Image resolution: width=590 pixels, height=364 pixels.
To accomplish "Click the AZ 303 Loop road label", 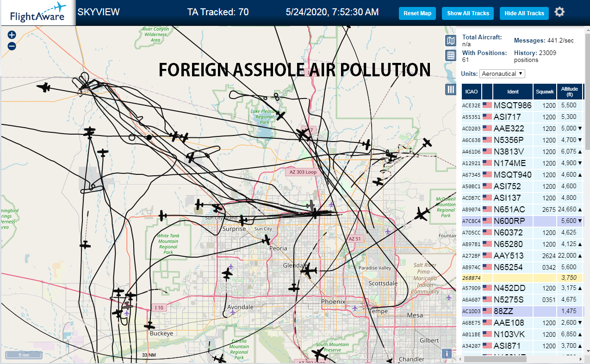I will click(303, 172).
